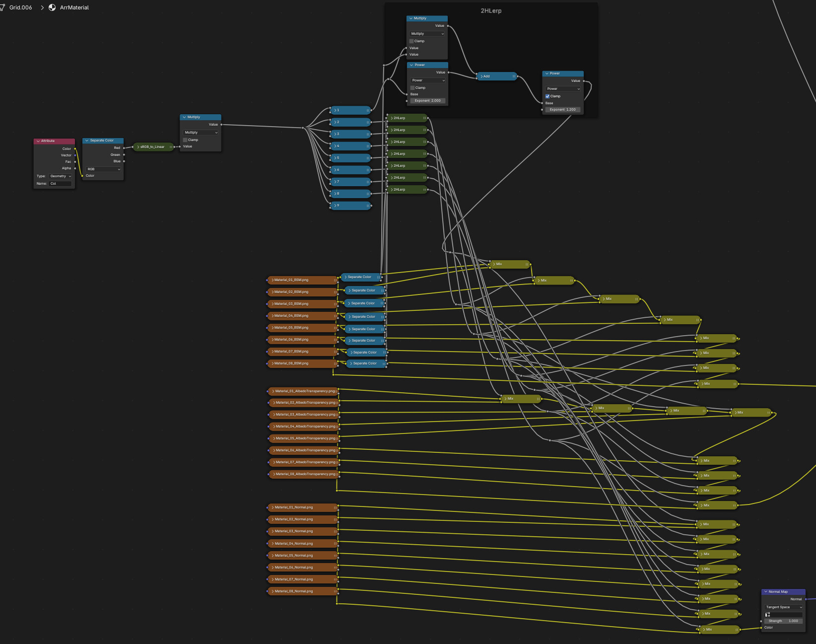The image size is (816, 644).
Task: Open the RGB mode dropdown in Separate Color
Action: [104, 169]
